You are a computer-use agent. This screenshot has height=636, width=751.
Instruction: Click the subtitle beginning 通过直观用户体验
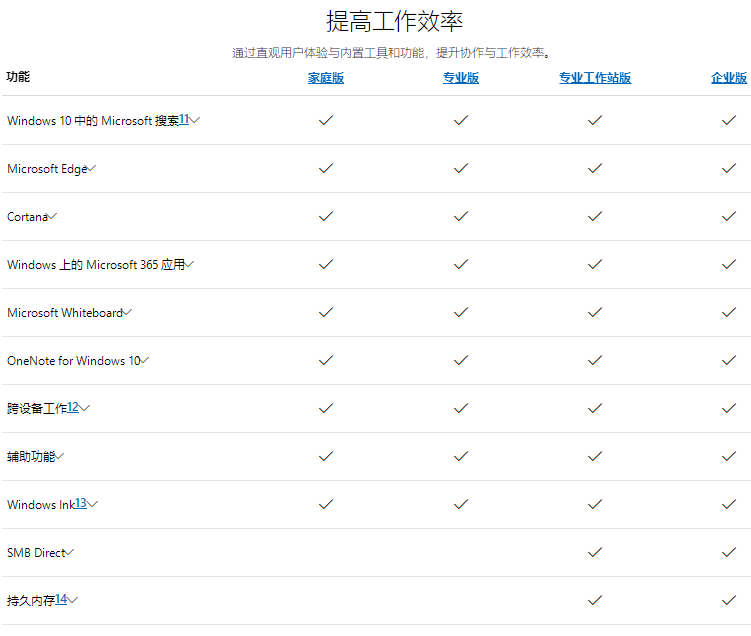392,53
